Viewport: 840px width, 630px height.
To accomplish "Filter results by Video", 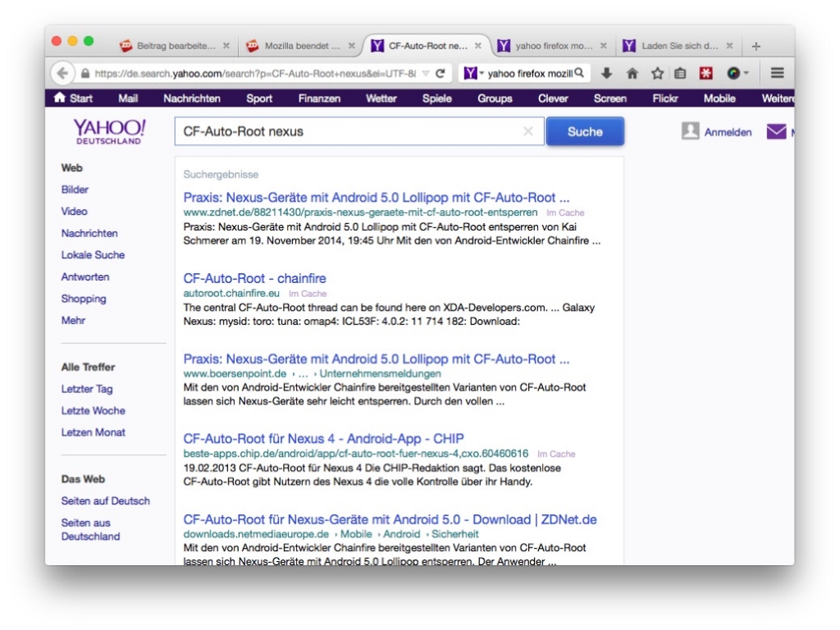I will [x=74, y=212].
